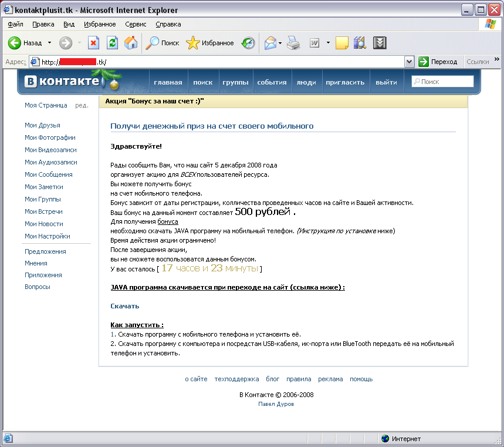Screen dimensions: 504x447
Task: Open the Справка menu
Action: (168, 25)
